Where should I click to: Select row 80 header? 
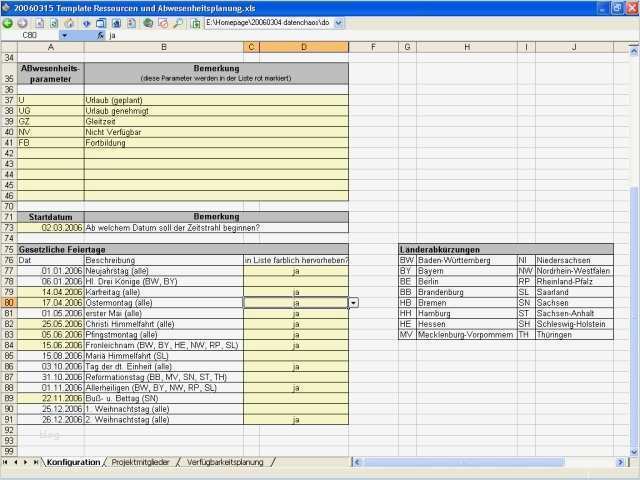9,303
